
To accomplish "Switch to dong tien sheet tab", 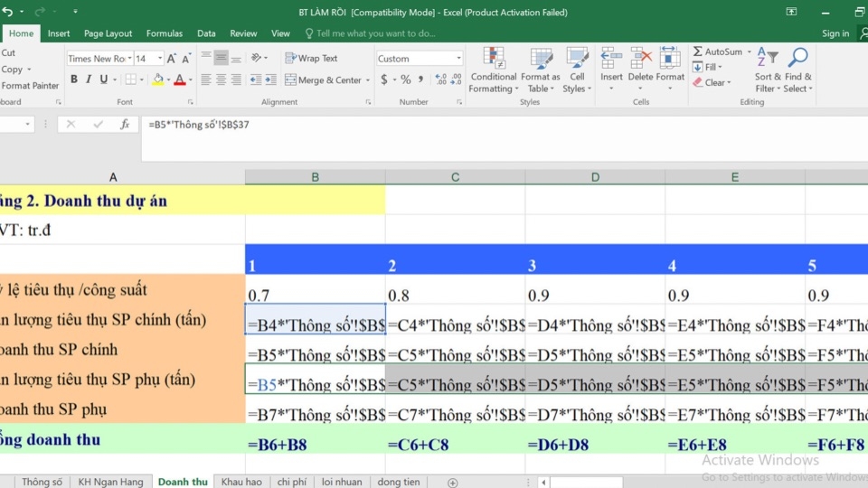I will [x=399, y=482].
